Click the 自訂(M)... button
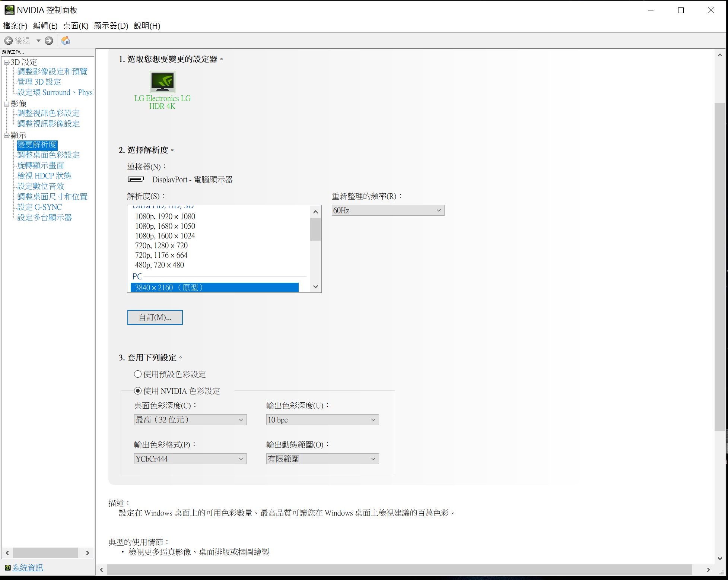 (x=155, y=317)
